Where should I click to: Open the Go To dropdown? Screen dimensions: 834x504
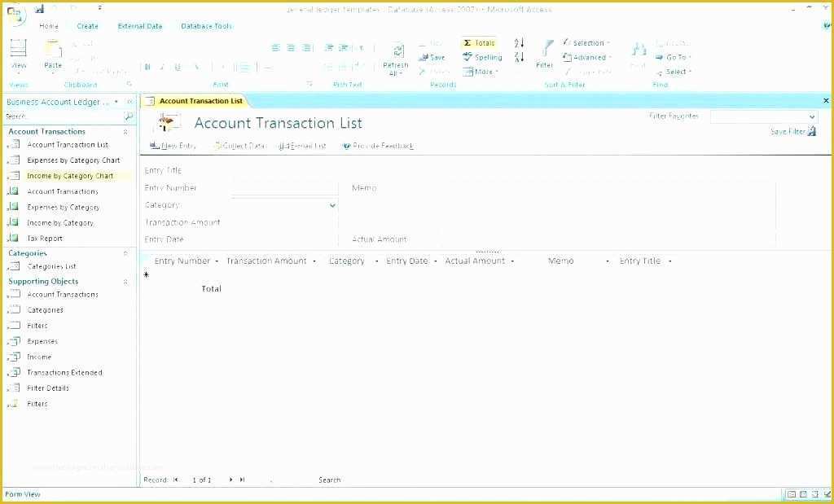(x=674, y=58)
